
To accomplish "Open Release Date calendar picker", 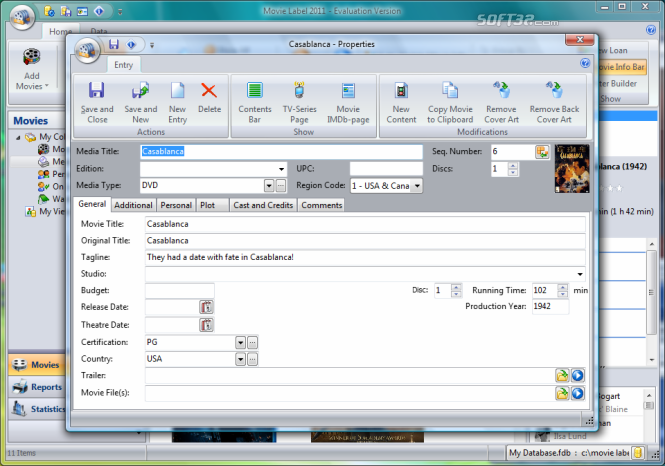I will (207, 307).
